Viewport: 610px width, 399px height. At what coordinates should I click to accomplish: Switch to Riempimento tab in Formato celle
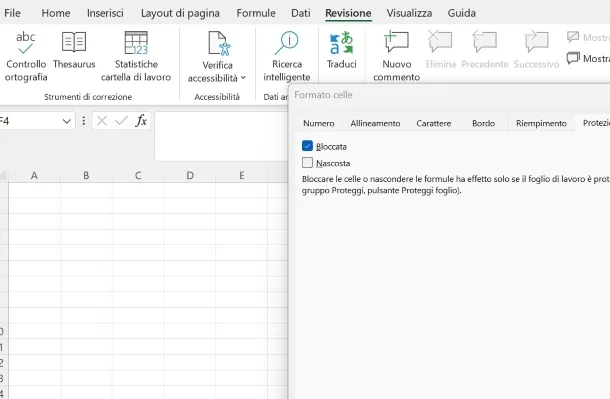541,123
